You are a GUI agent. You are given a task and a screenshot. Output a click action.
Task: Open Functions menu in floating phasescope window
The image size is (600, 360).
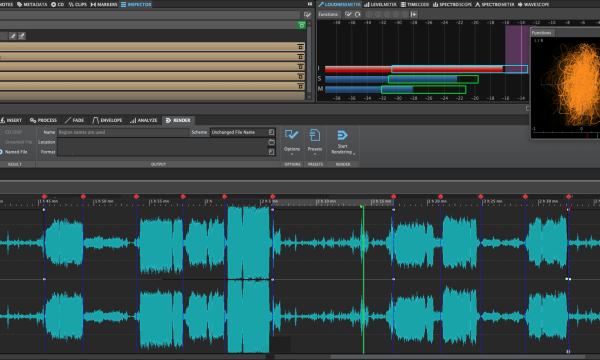[x=542, y=33]
